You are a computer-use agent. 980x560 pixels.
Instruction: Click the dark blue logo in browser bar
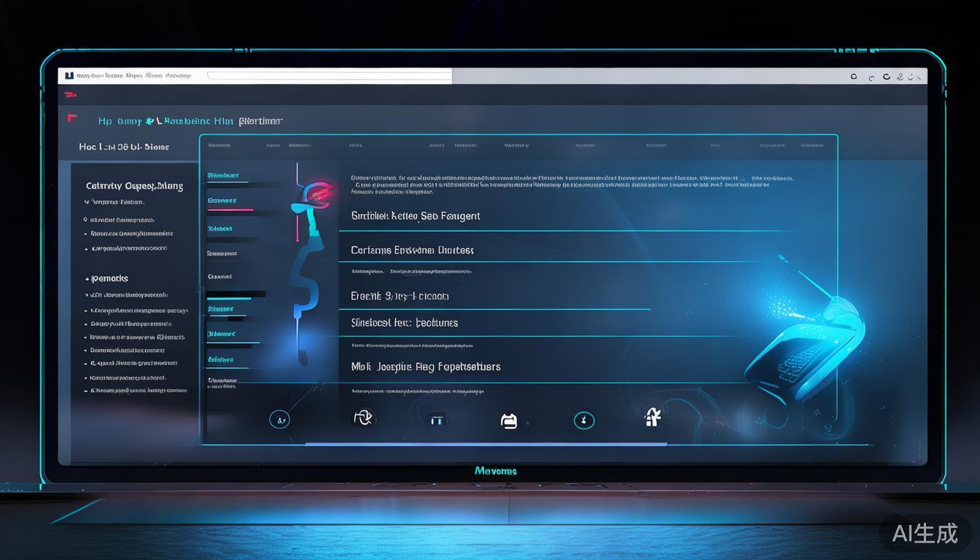pyautogui.click(x=69, y=75)
